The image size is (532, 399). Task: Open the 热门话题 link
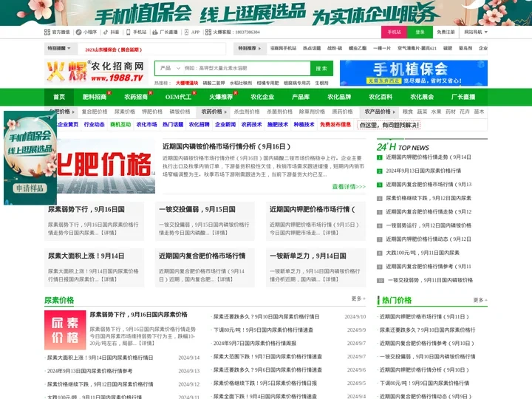[x=173, y=125]
